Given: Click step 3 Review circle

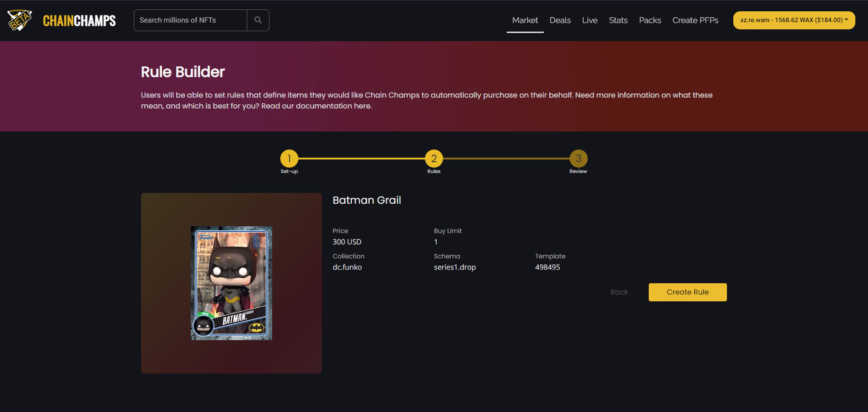Looking at the screenshot, I should 578,159.
